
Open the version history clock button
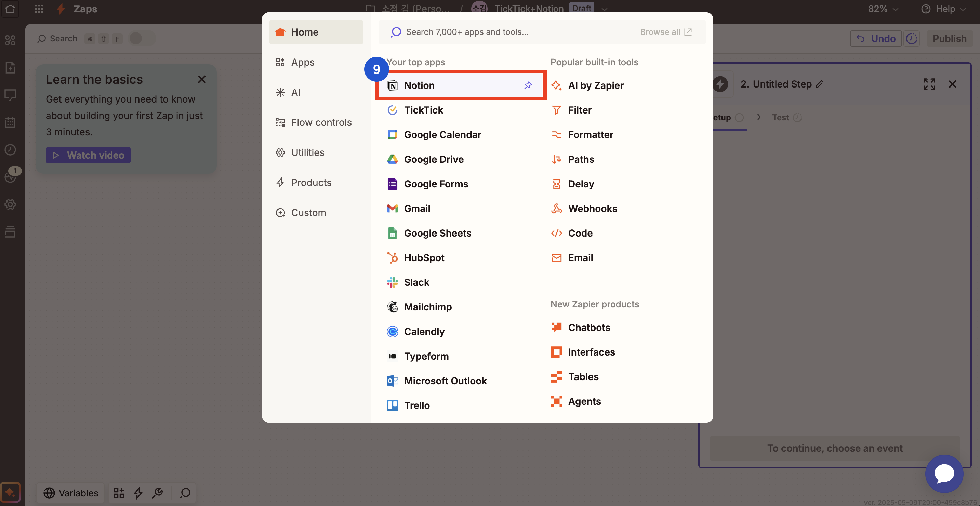[912, 38]
